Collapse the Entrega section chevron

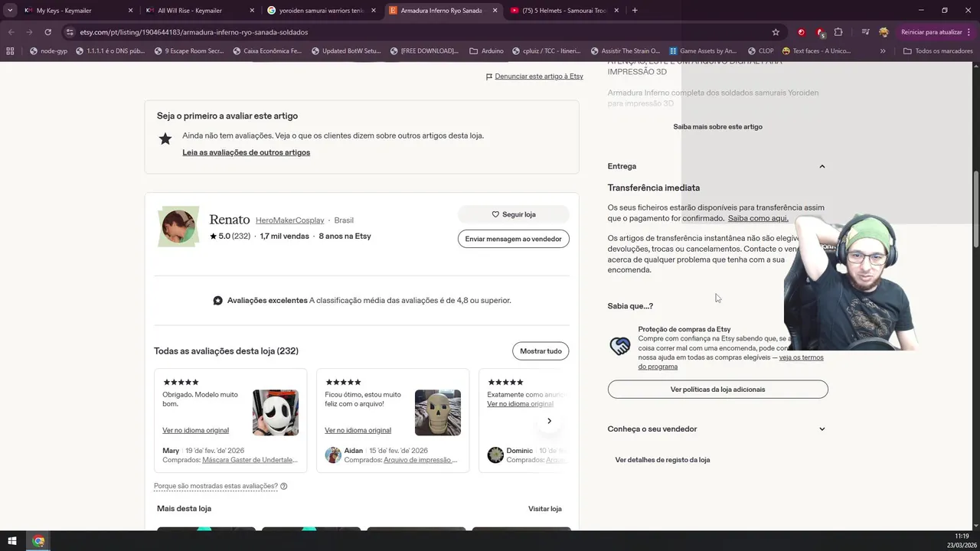tap(822, 166)
